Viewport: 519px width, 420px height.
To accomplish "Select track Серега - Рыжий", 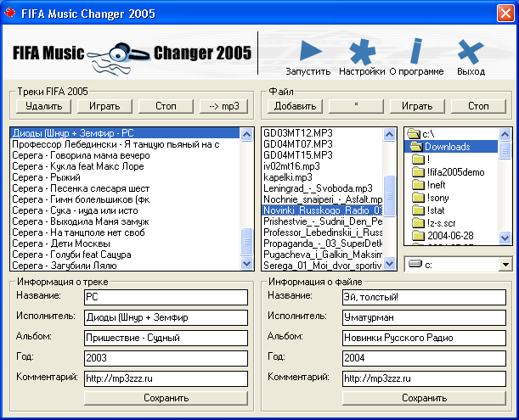I will [125, 177].
